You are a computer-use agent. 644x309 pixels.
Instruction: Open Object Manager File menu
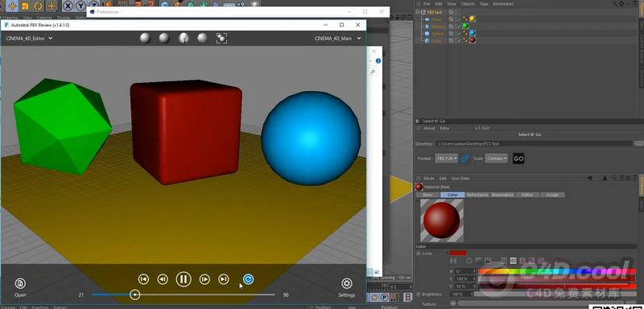pos(427,4)
